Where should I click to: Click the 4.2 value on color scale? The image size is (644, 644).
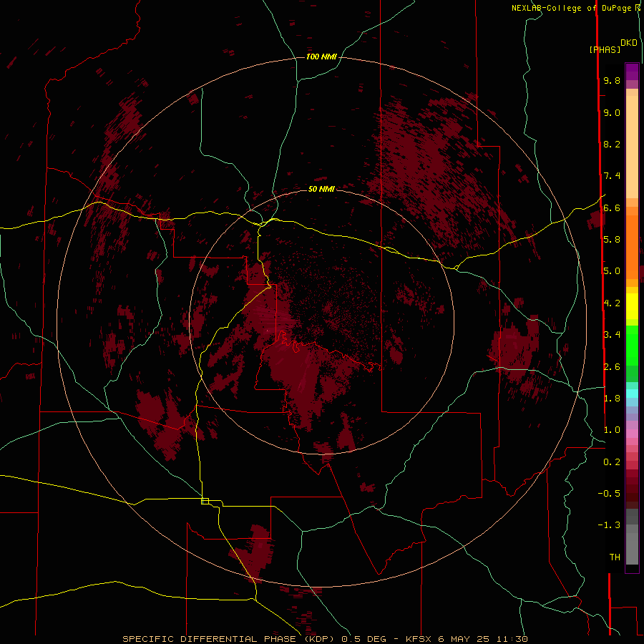coord(612,303)
